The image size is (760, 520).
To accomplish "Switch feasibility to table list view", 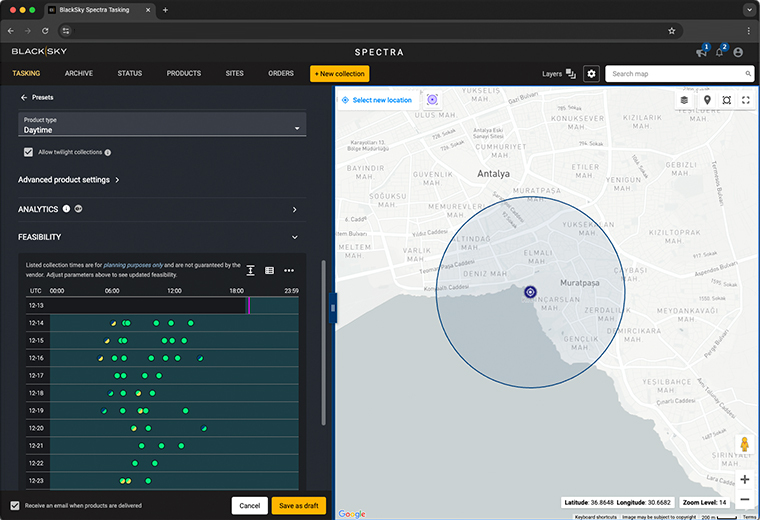I will pyautogui.click(x=269, y=270).
